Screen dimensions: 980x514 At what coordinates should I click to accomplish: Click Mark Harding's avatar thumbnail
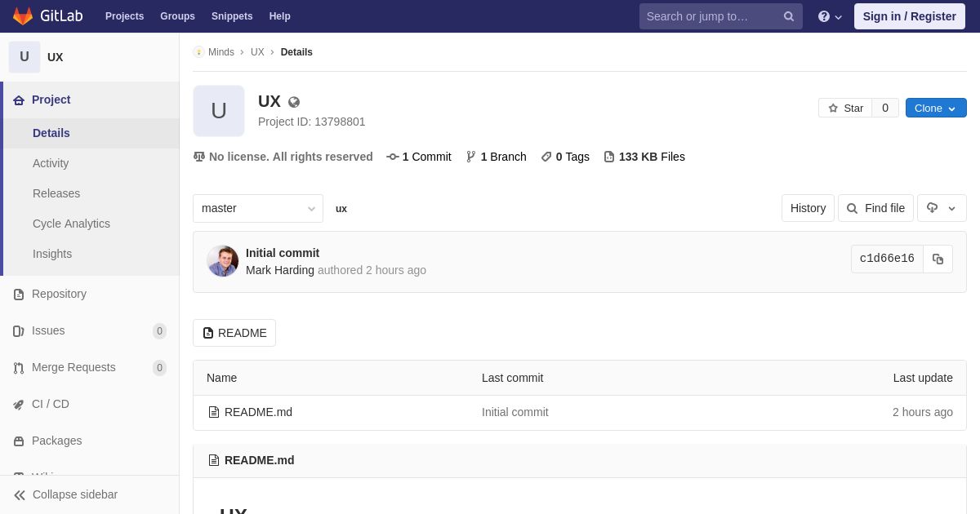click(222, 261)
